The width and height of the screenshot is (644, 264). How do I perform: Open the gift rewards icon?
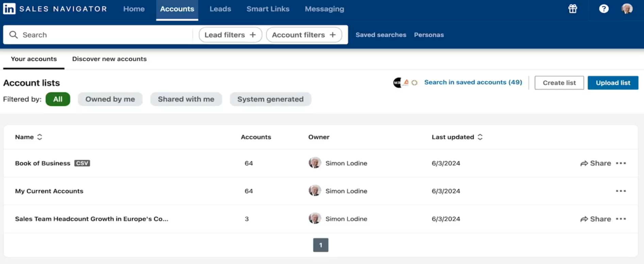coord(573,9)
